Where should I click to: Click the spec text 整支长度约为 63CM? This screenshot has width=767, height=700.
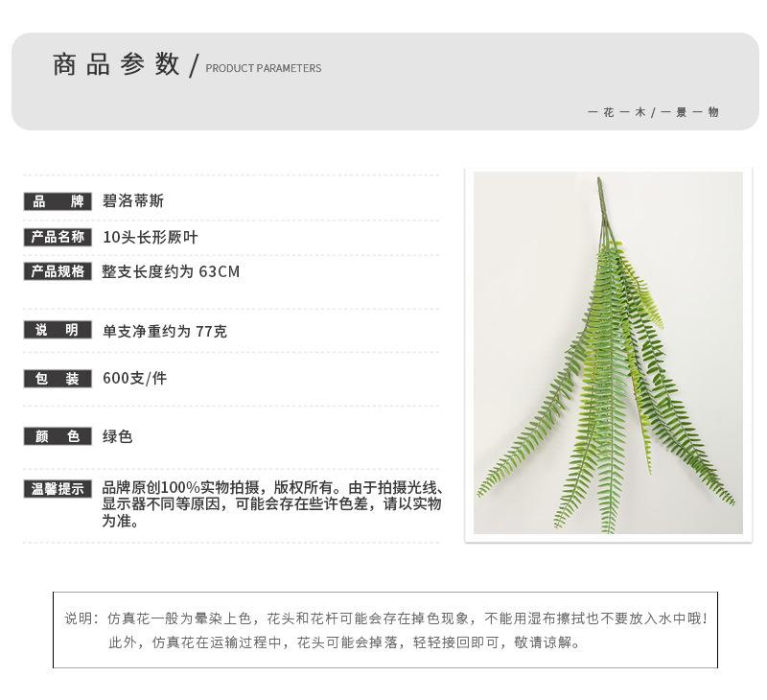pos(171,271)
